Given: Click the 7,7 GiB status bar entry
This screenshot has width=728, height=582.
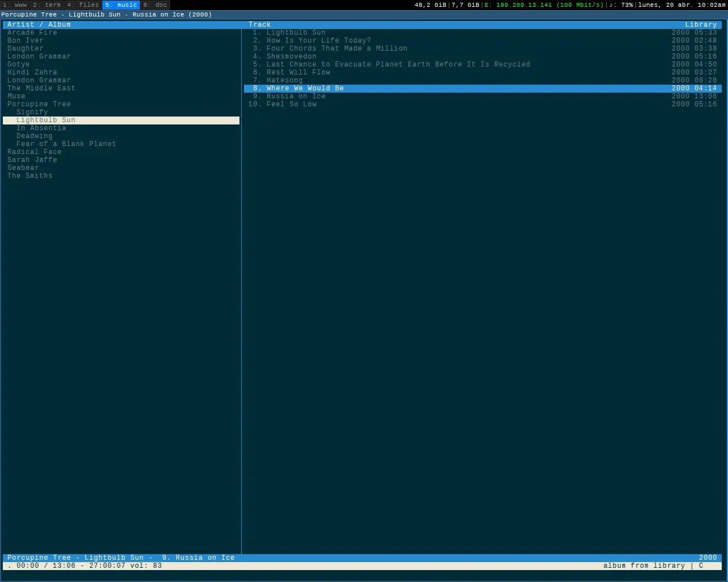Looking at the screenshot, I should coord(465,5).
